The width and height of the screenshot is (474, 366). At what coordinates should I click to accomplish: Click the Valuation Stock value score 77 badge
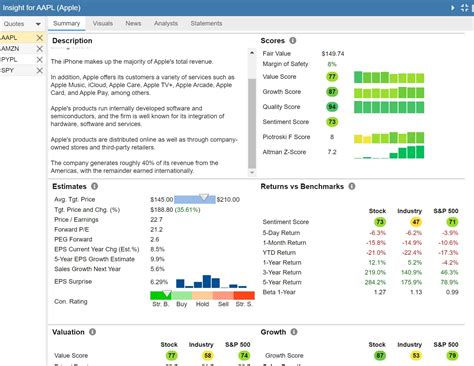(171, 356)
